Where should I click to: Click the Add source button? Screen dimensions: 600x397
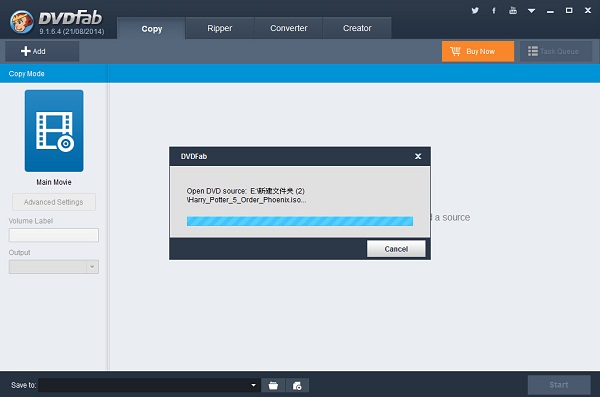point(42,51)
